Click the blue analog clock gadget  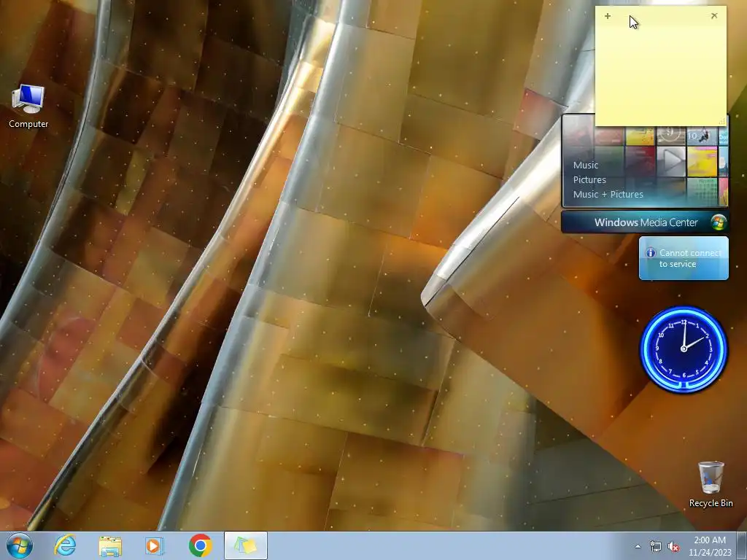(684, 349)
